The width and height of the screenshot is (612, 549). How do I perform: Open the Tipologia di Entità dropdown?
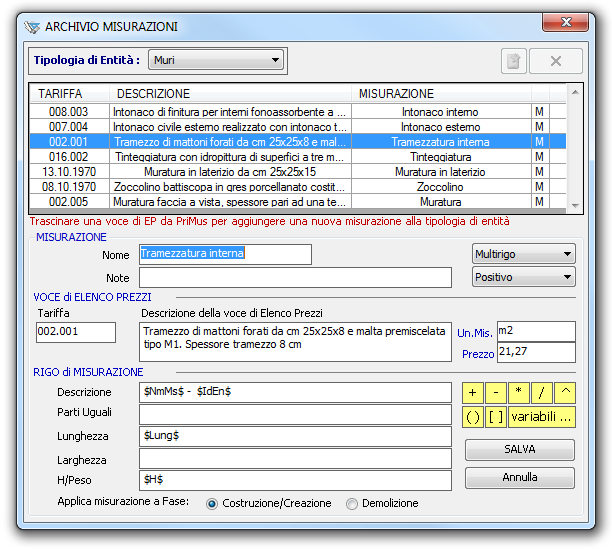coord(216,60)
